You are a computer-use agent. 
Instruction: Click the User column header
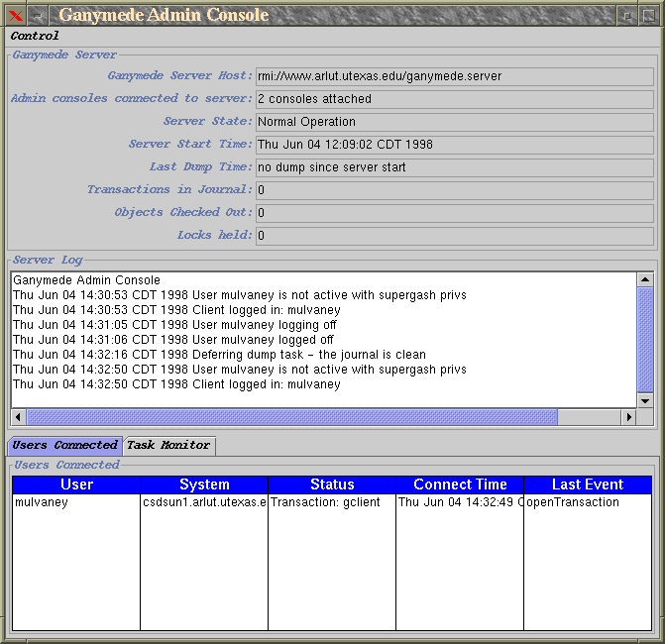point(76,484)
